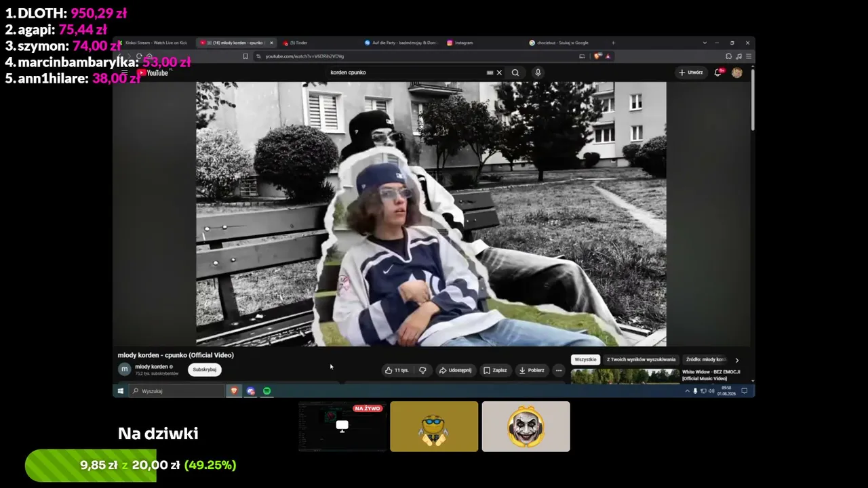Bookmark this page in the address bar
868x488 pixels.
coord(245,56)
